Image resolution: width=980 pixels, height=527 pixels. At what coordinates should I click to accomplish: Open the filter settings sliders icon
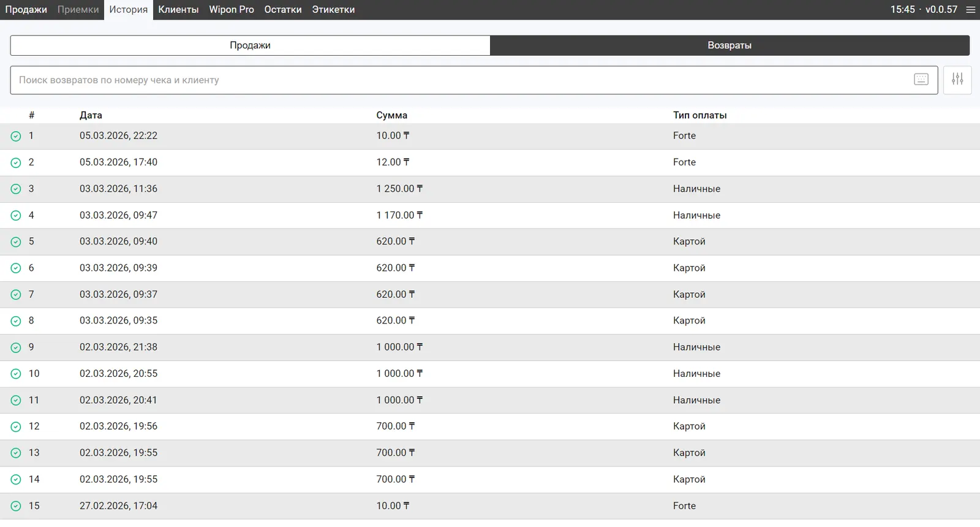[957, 80]
